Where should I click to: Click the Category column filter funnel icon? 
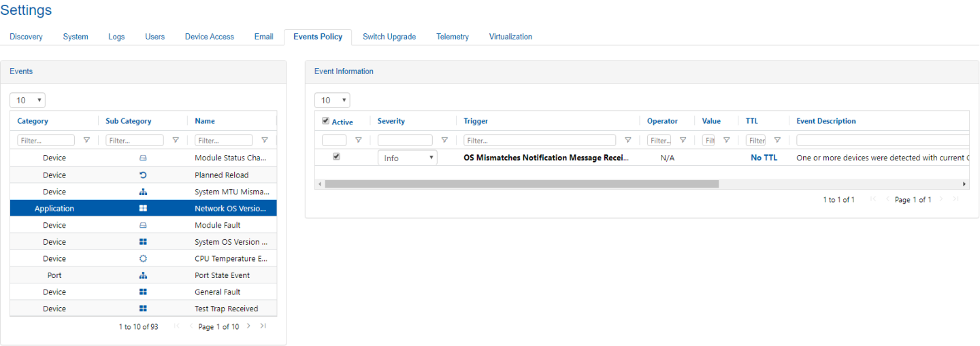(86, 141)
